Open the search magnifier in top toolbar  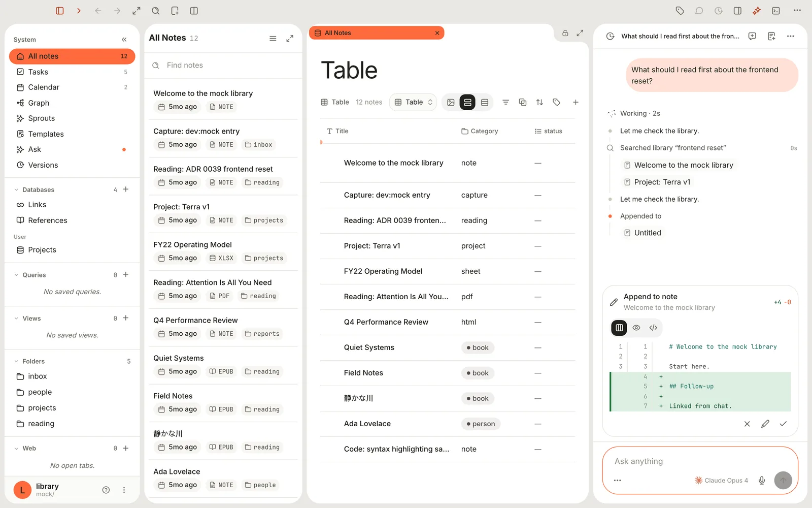click(x=156, y=11)
